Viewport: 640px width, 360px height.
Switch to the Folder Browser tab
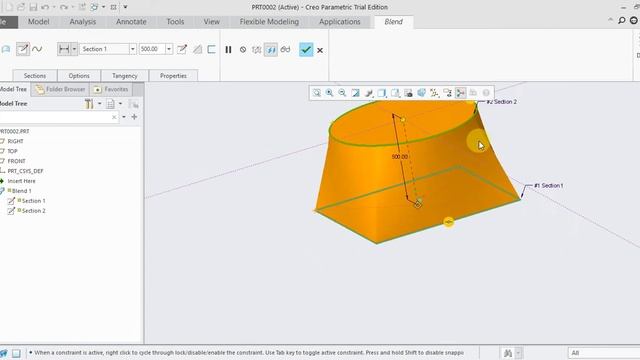(60, 89)
